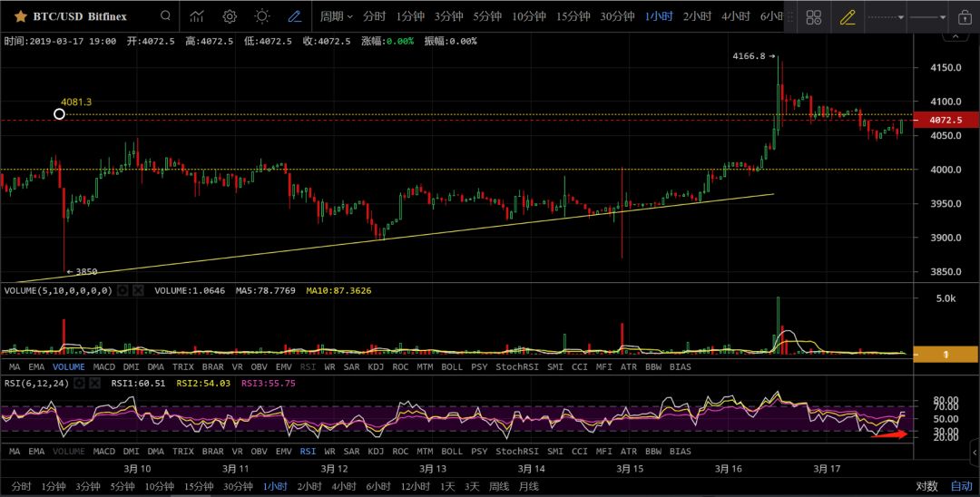Expand the 周期 period dropdown
Screen dimensions: 980x497
337,16
